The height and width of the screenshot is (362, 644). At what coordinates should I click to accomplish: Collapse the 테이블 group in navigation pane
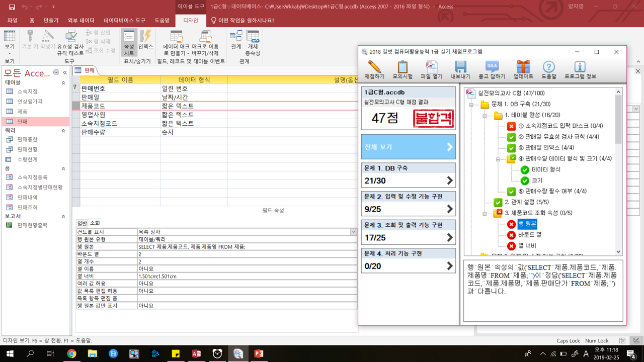(63, 83)
